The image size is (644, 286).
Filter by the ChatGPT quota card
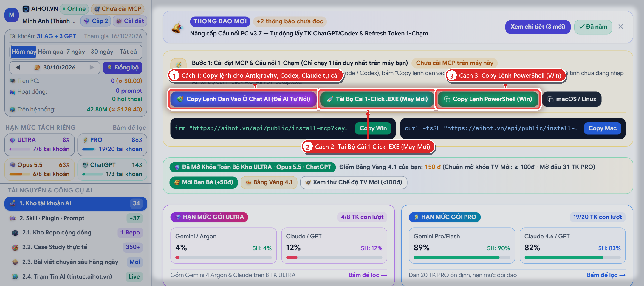point(112,170)
